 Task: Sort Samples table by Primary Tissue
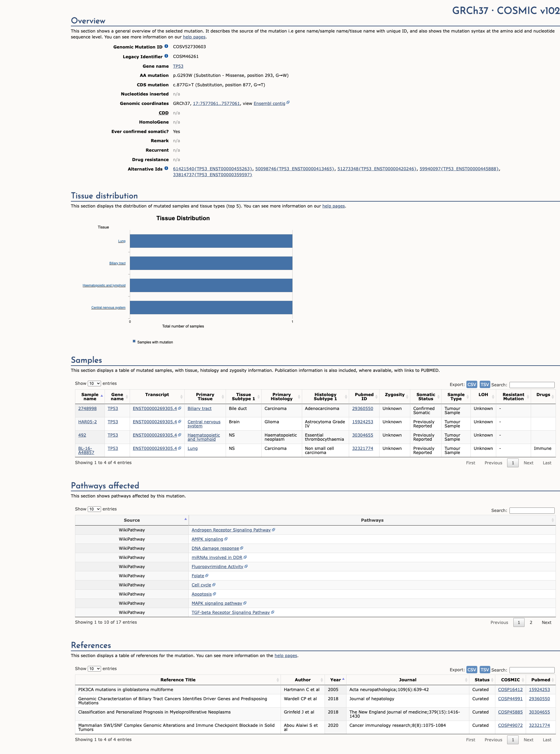click(205, 397)
